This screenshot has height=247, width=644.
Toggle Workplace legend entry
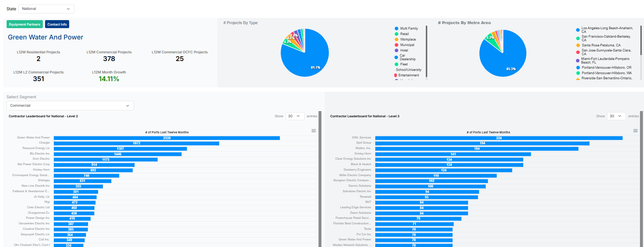tap(407, 39)
